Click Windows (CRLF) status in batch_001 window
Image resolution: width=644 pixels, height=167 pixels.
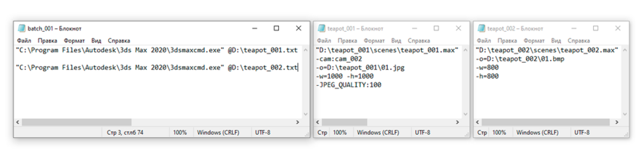tap(218, 132)
